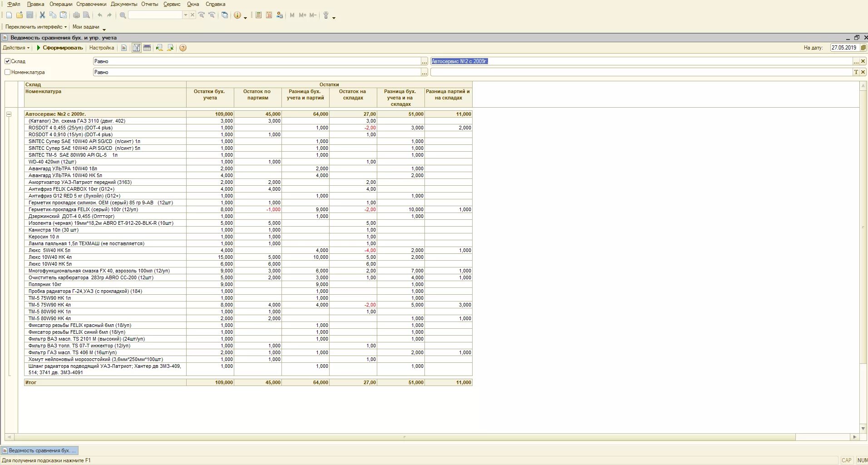This screenshot has height=465, width=868.
Task: Click the vertical scrollbar up arrow
Action: coord(863,85)
